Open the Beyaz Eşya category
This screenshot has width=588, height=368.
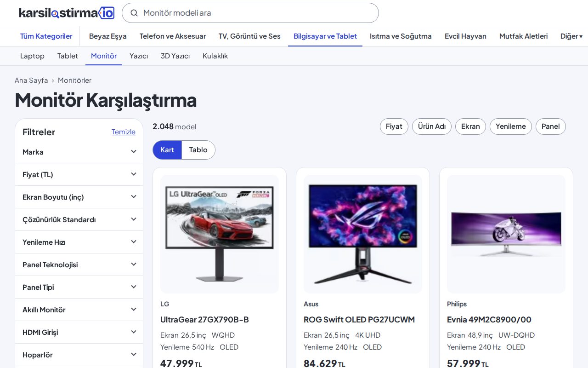tap(108, 36)
